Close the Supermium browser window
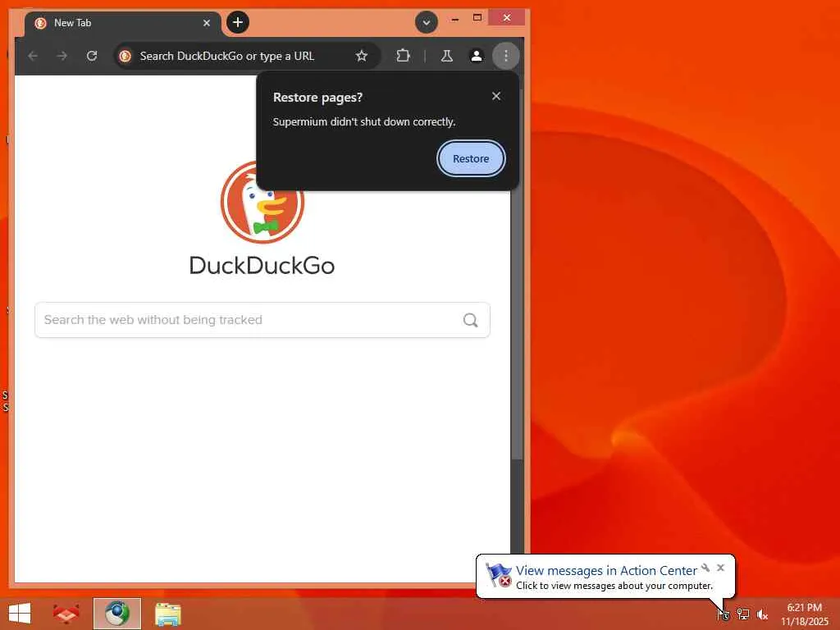The image size is (840, 630). [x=507, y=18]
